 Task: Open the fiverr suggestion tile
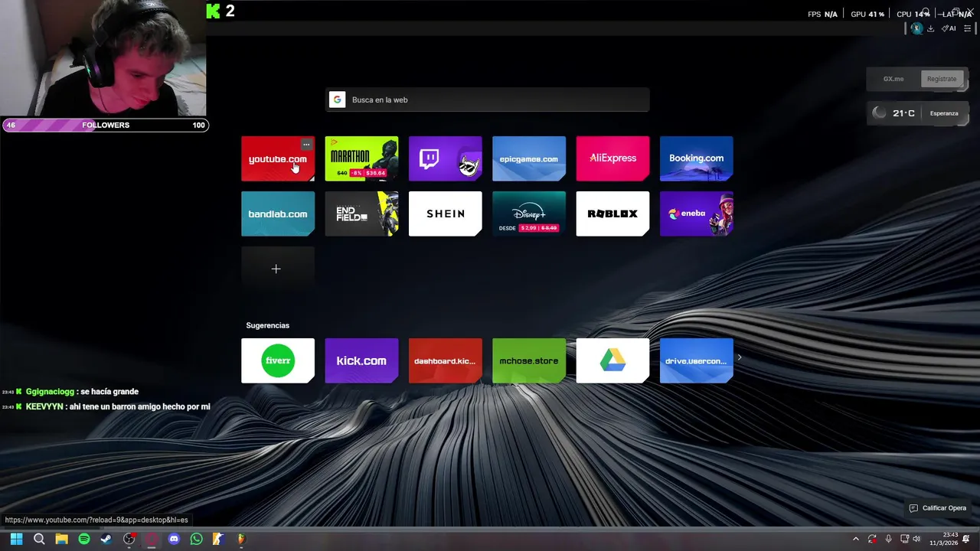click(277, 360)
